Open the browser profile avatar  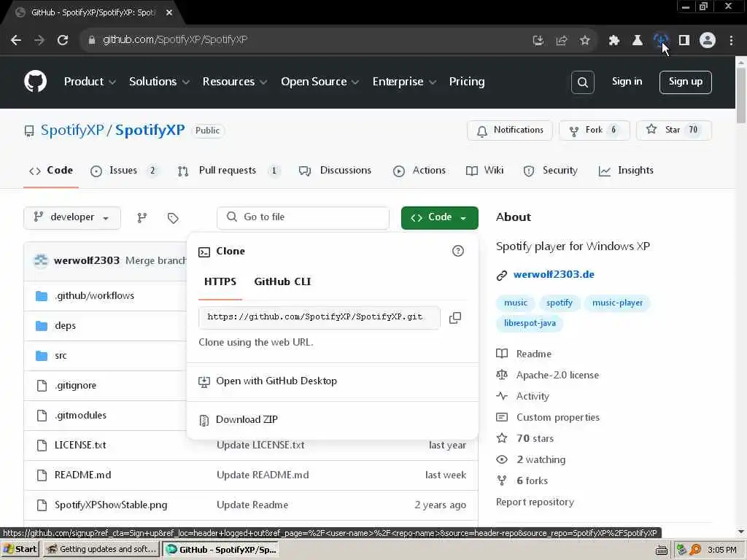pyautogui.click(x=708, y=41)
